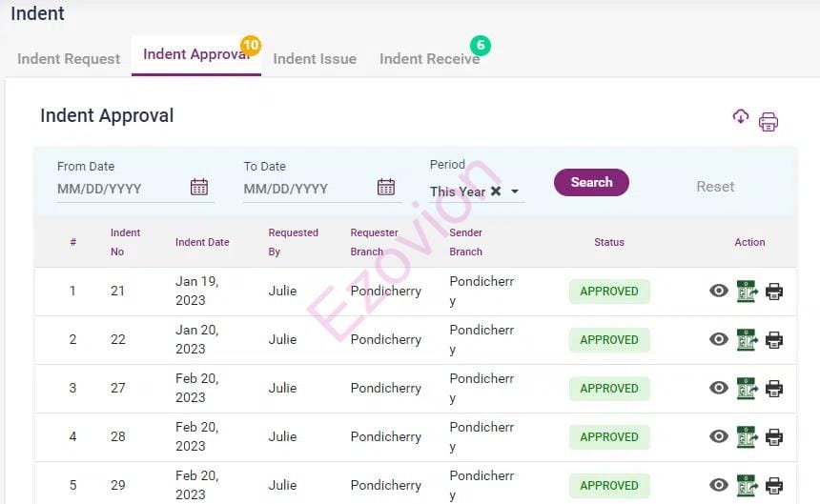Click the To Date input field
820x504 pixels.
pos(305,189)
